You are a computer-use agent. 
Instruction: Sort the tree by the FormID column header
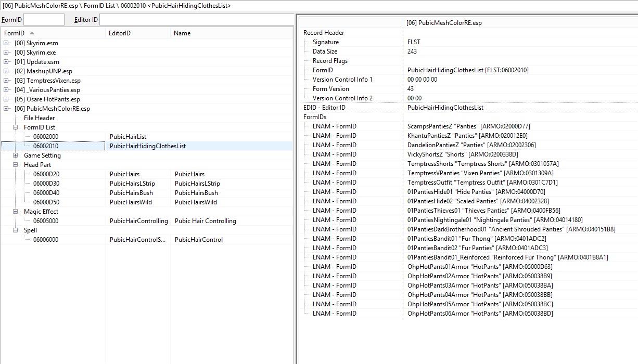coord(53,33)
